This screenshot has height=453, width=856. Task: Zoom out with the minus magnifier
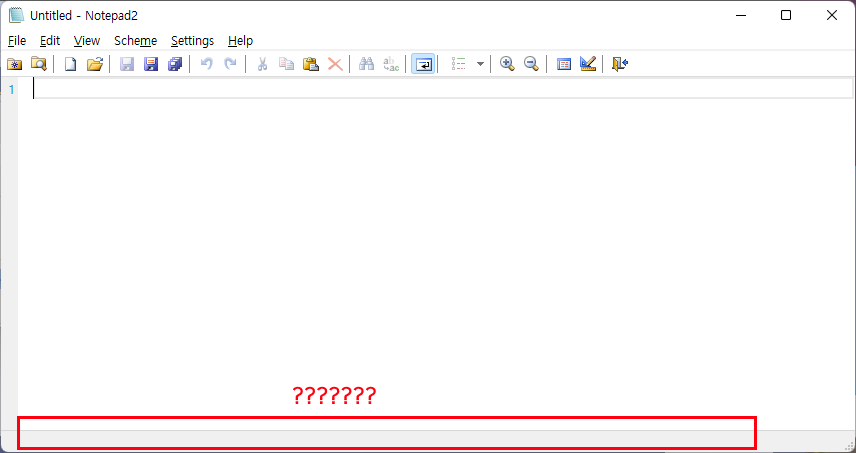coord(531,64)
